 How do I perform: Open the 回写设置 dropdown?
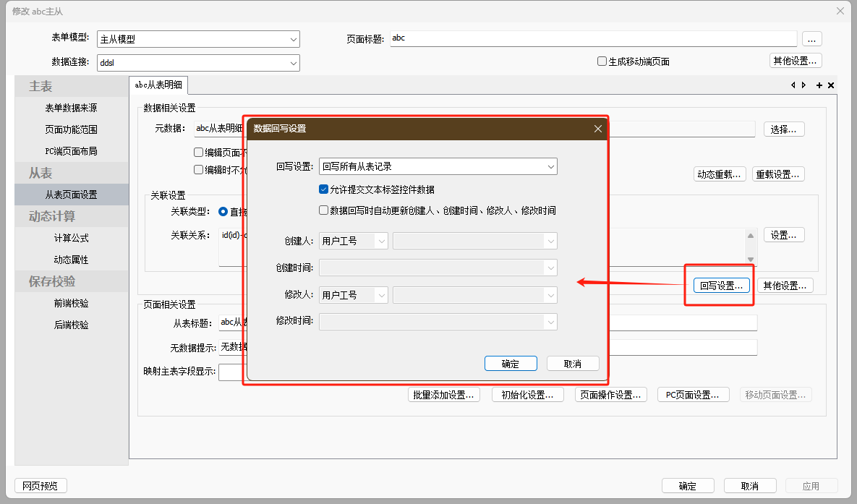point(438,166)
